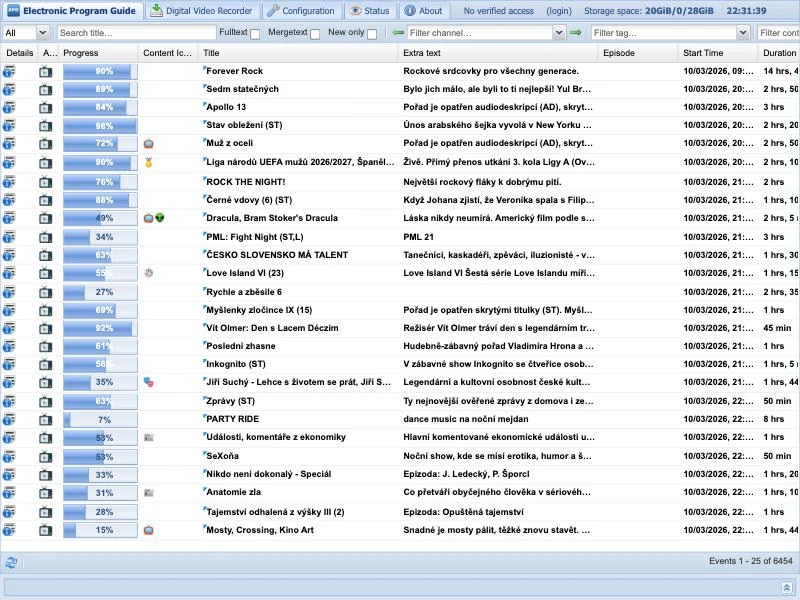800x600 pixels.
Task: Click record TV icon for SeXoňa
Action: 45,457
